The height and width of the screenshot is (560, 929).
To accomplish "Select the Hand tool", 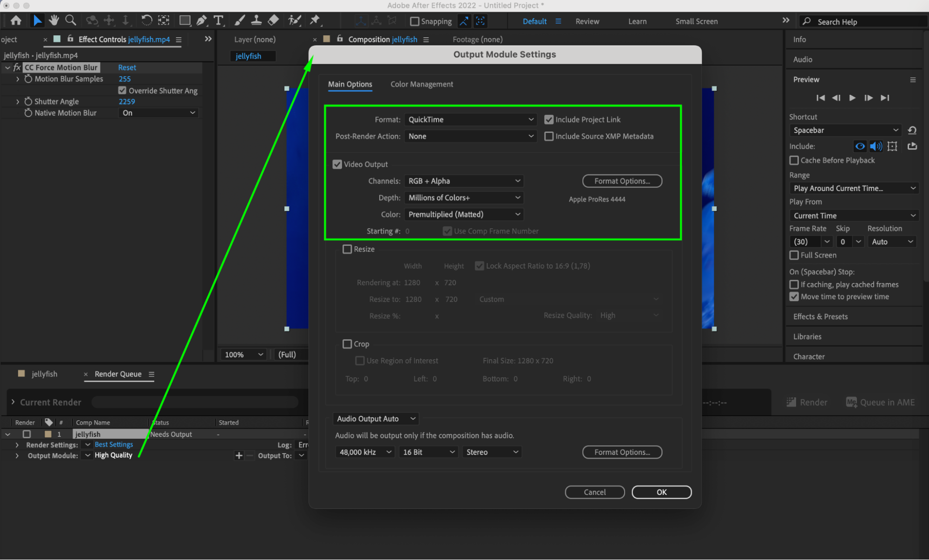I will [x=54, y=20].
